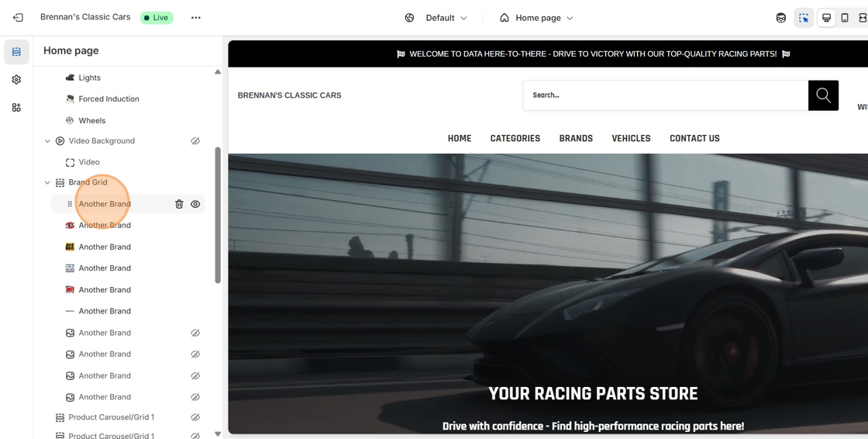Switch preview to desktop view

[826, 18]
